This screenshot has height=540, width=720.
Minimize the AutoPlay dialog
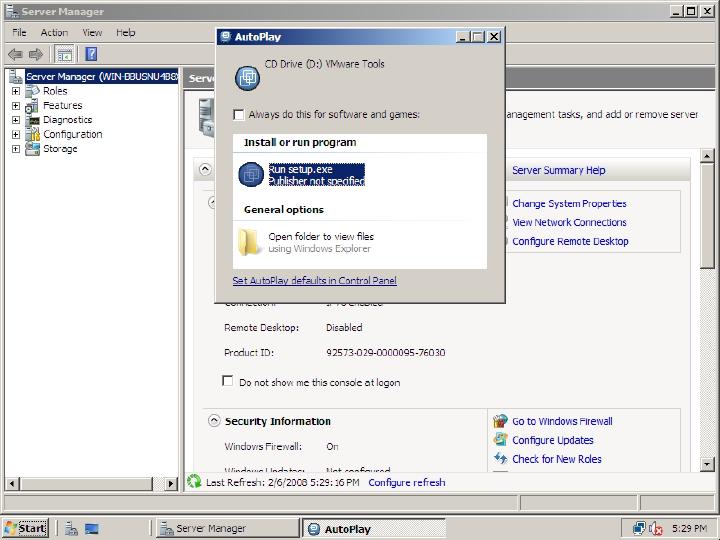pyautogui.click(x=463, y=37)
